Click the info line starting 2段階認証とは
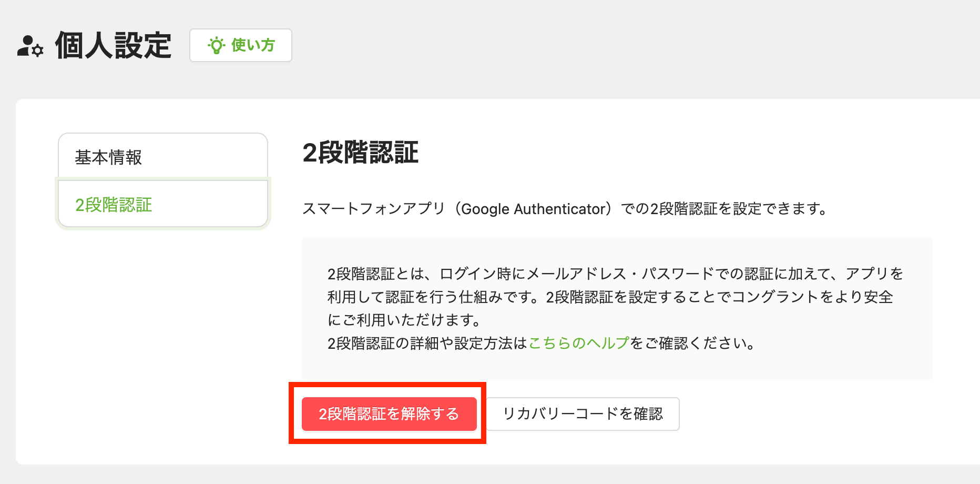This screenshot has width=980, height=484. click(615, 274)
